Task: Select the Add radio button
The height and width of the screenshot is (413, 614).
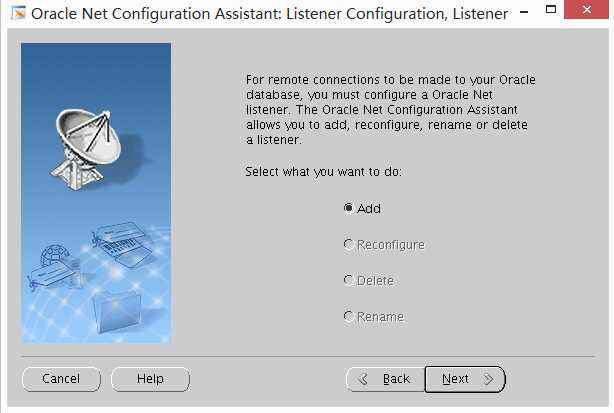Action: pos(348,208)
